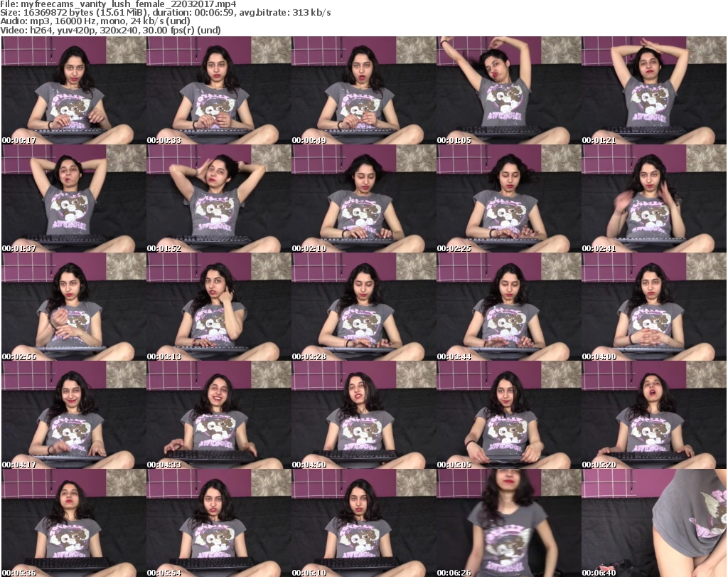Open the frame stamped 00:00:17
Screen dimensions: 728x577
click(74, 90)
